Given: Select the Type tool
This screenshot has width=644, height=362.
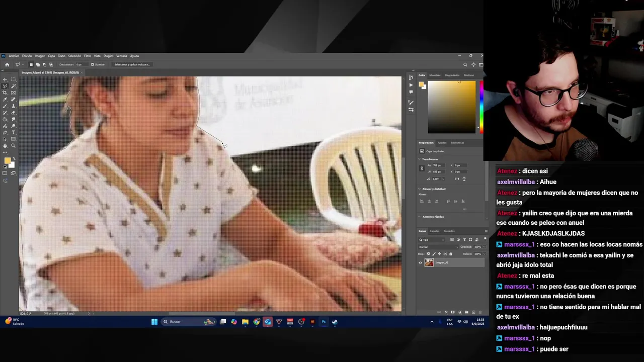Looking at the screenshot, I should 13,132.
